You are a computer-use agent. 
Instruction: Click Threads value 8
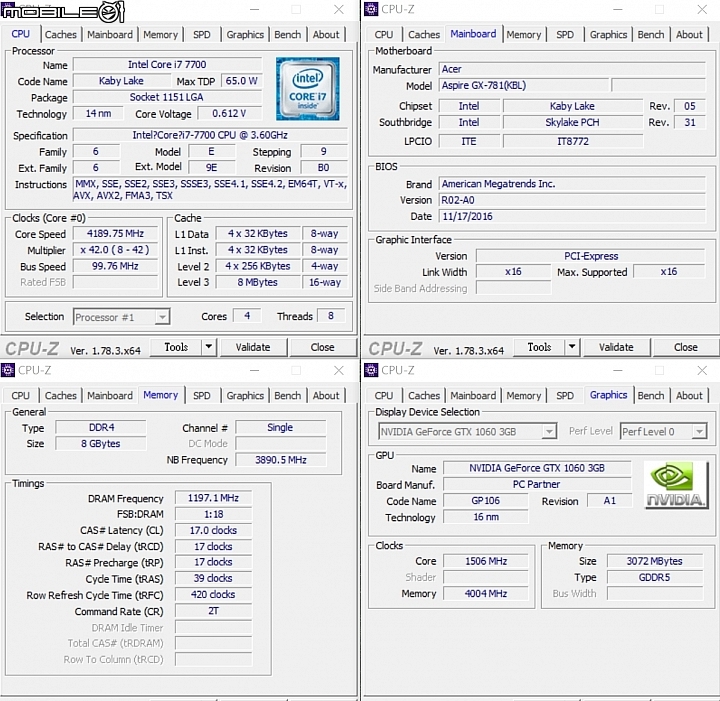tap(331, 316)
